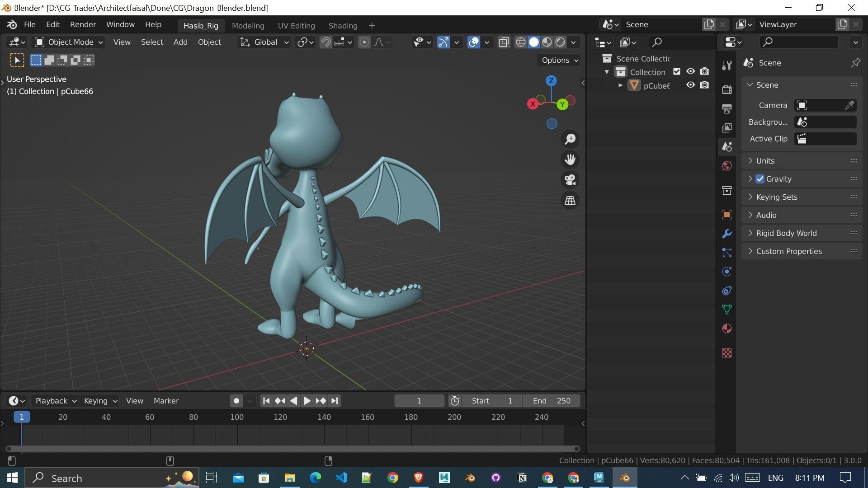Click the X axis gizmo handle

[533, 104]
